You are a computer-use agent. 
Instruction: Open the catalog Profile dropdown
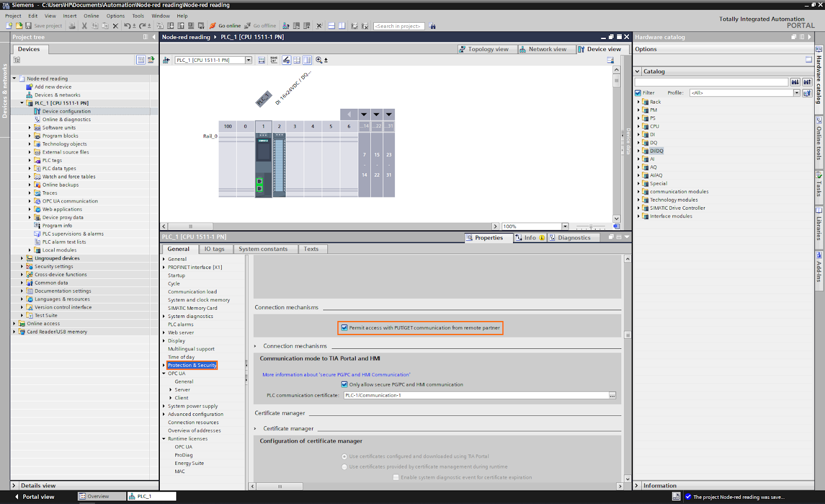tap(797, 93)
